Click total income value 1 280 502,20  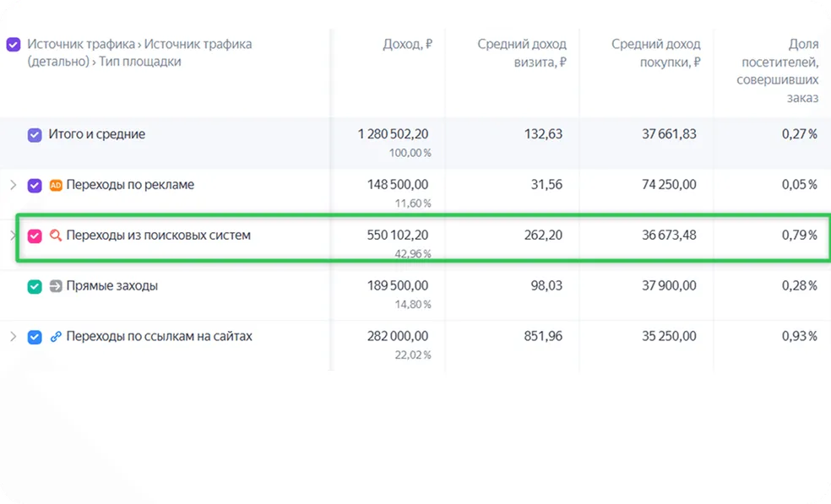[x=393, y=134]
